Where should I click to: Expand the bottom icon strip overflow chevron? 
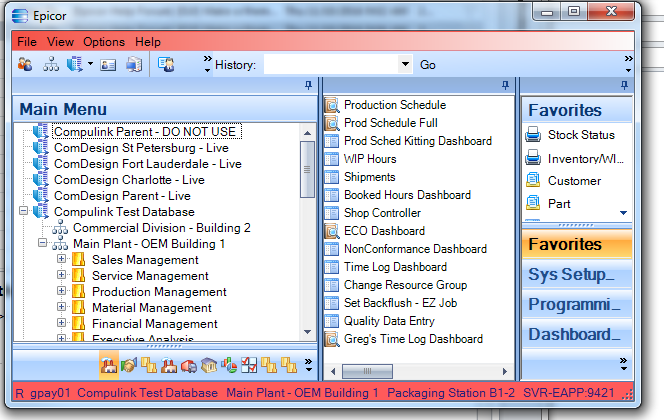coord(308,365)
